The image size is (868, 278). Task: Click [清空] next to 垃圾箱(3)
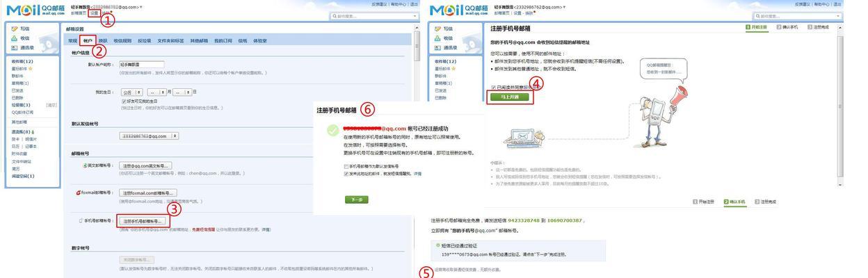[51, 105]
